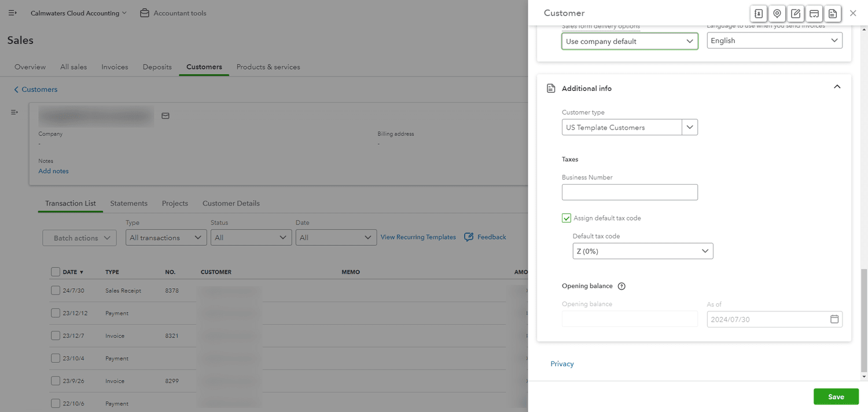
Task: Uncheck Assign default tax code
Action: point(566,218)
